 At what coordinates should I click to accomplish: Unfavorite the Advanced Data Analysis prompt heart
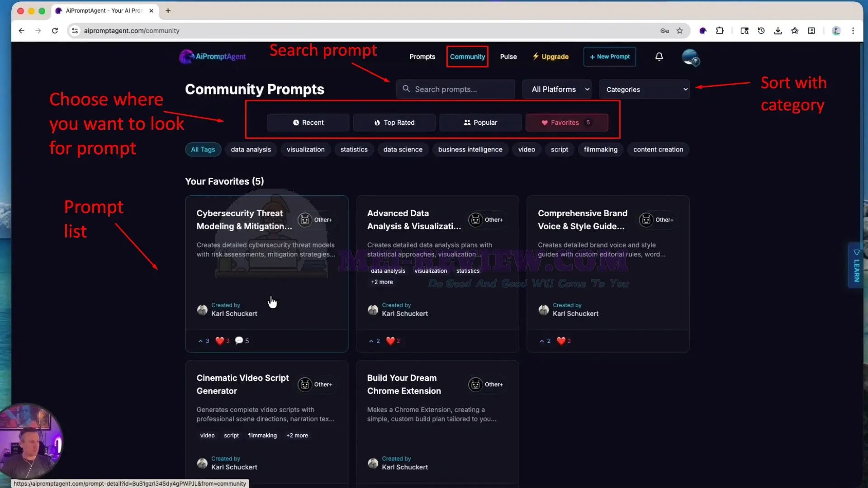point(393,341)
